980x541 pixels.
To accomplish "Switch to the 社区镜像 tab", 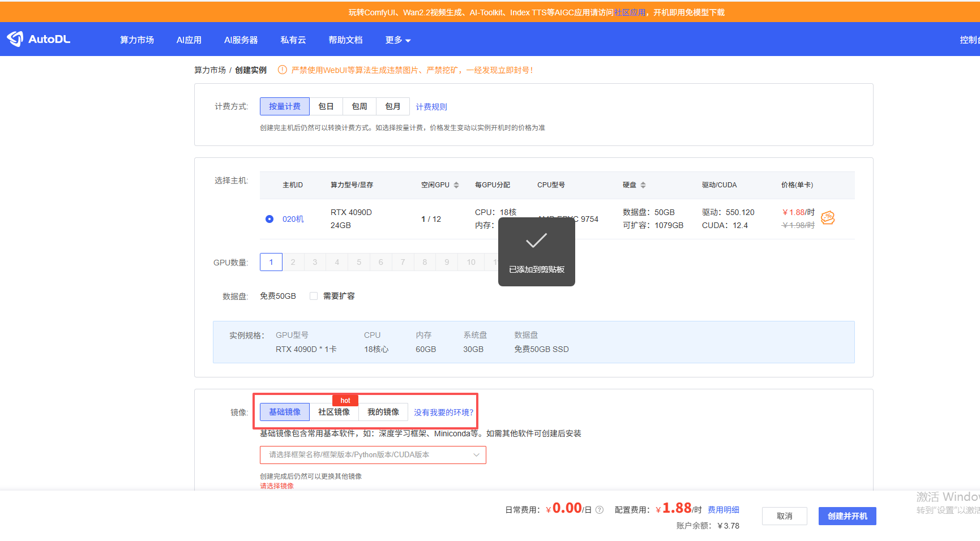I will pyautogui.click(x=334, y=412).
